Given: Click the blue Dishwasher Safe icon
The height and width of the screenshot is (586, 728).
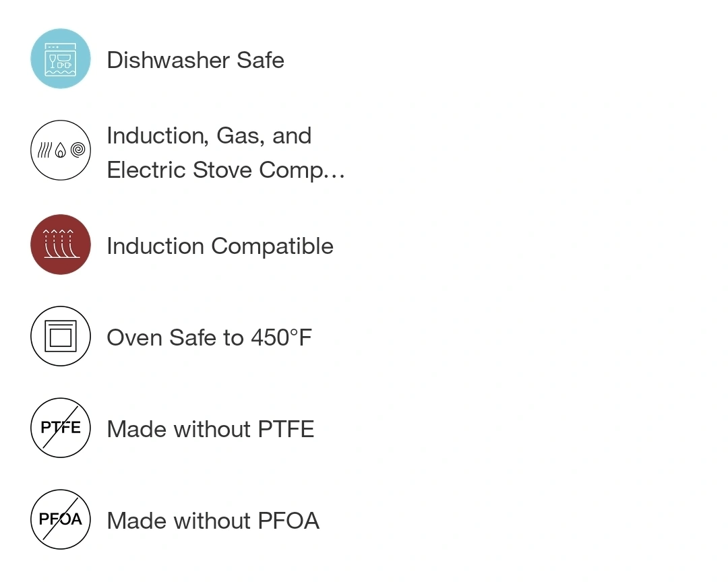Looking at the screenshot, I should (61, 59).
